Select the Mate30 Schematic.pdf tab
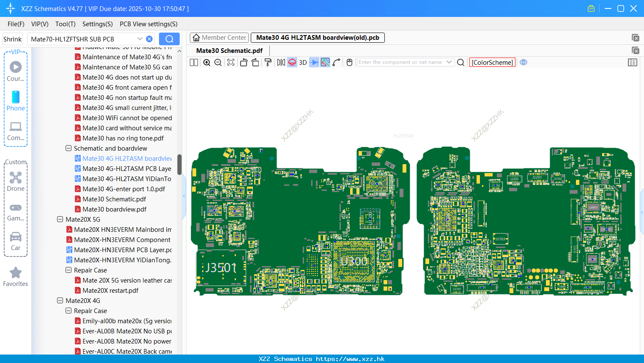The width and height of the screenshot is (644, 363). pos(229,50)
